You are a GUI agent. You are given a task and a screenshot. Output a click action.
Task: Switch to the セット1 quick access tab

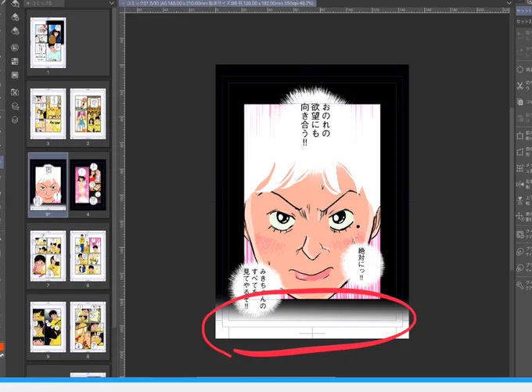pyautogui.click(x=524, y=11)
